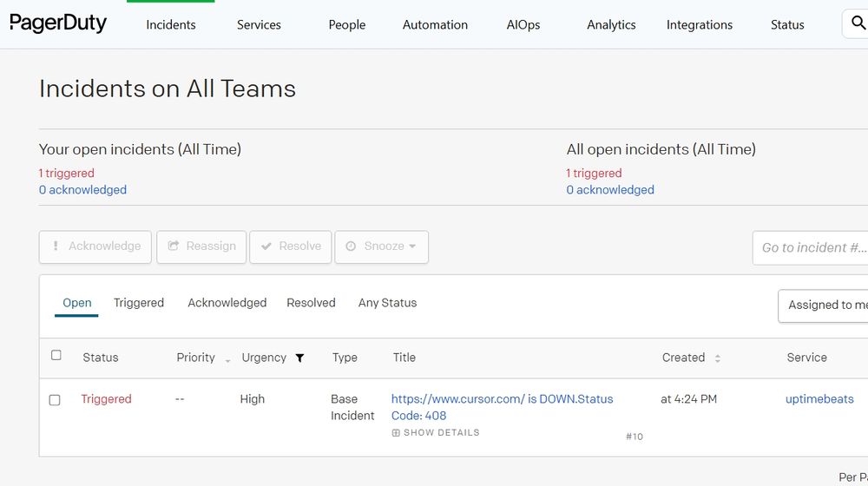Click the Priority column header

click(x=195, y=358)
